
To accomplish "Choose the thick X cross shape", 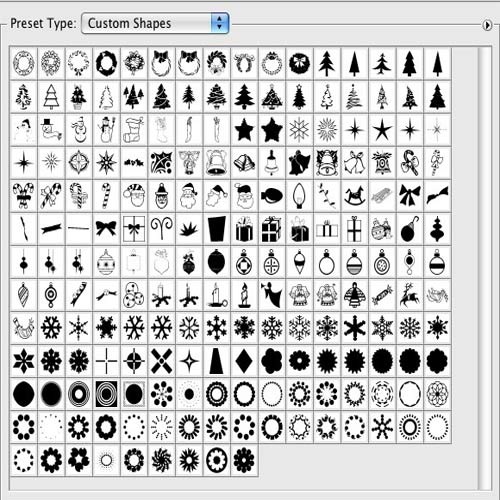I will click(161, 361).
